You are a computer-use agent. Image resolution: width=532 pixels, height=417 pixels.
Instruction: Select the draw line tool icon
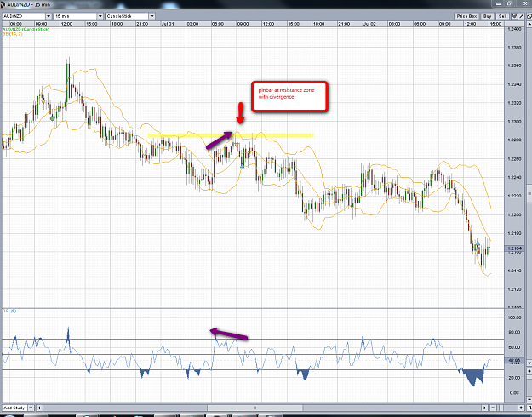point(521,16)
